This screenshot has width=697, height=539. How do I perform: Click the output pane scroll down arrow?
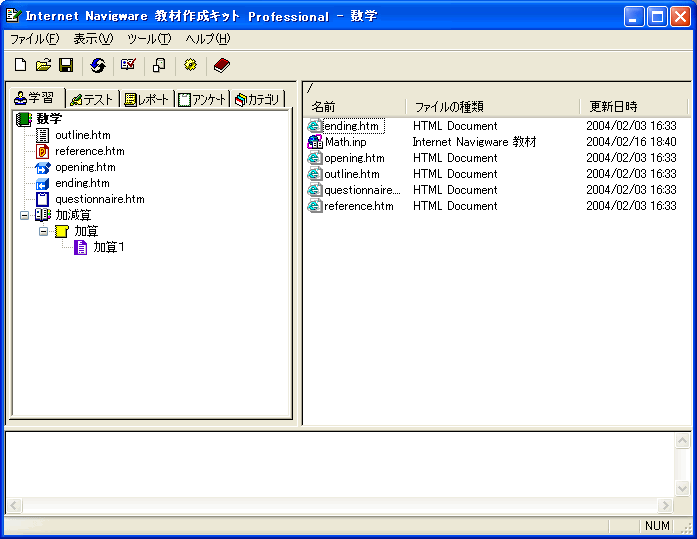[x=682, y=488]
